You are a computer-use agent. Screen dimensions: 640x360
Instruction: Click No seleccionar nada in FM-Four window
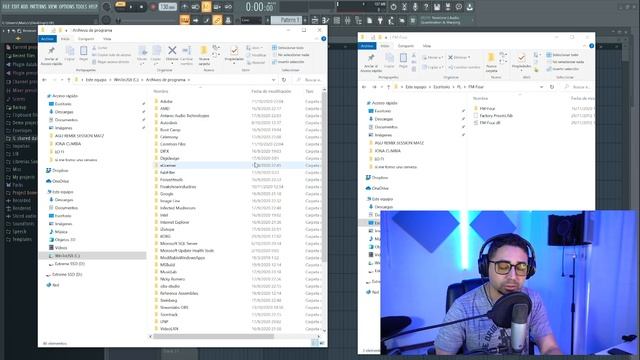click(565, 62)
